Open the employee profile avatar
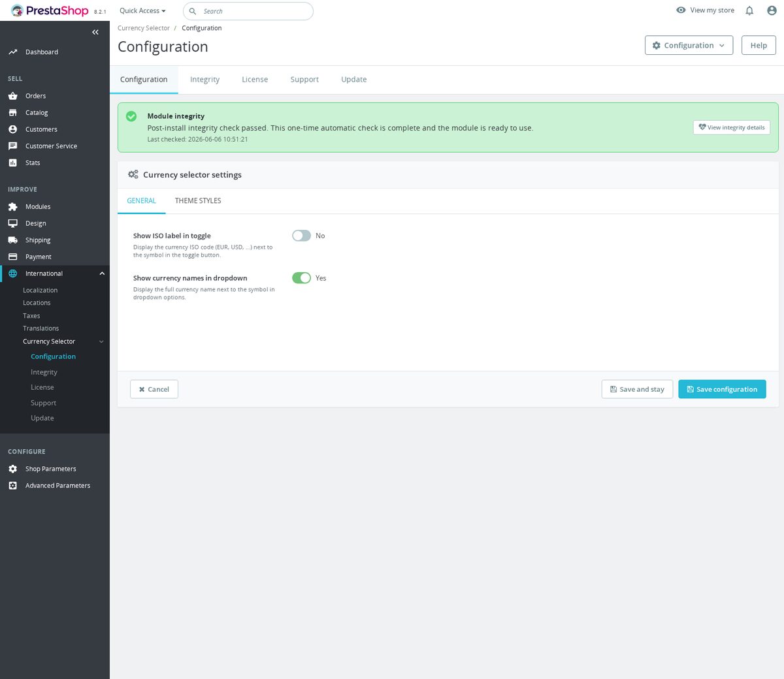Viewport: 784px width, 679px height. [x=772, y=10]
